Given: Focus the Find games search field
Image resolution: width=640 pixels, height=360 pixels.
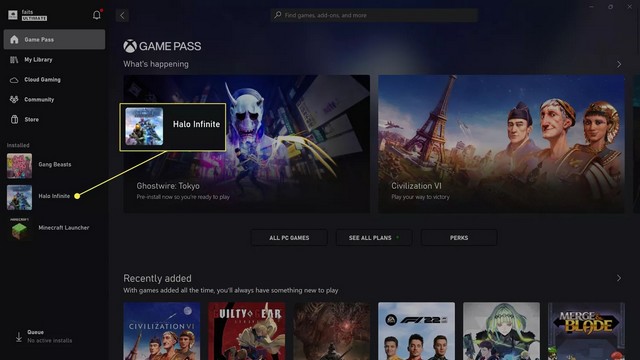Looking at the screenshot, I should (x=374, y=15).
